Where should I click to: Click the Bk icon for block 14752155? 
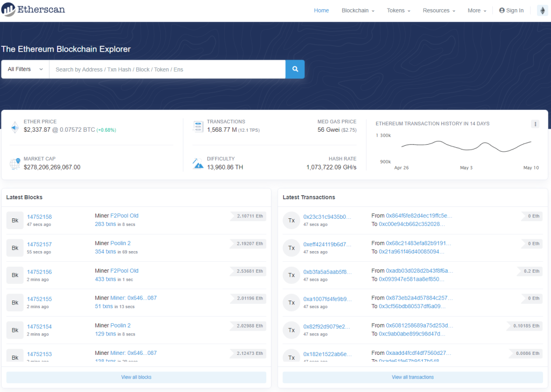pos(15,302)
